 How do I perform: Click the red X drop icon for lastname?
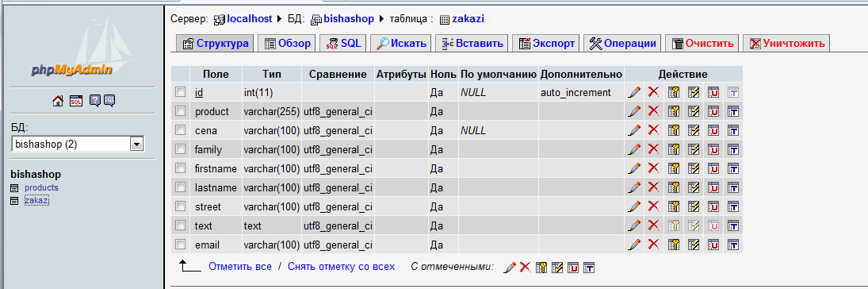click(653, 187)
